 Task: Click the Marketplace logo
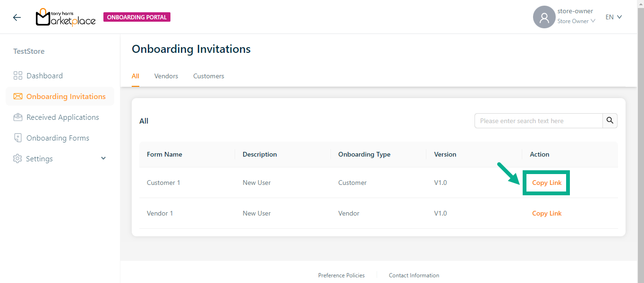66,17
